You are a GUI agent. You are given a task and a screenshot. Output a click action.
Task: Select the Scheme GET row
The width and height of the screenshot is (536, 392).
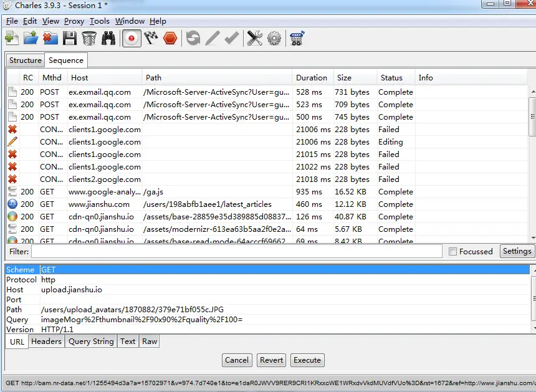tap(267, 270)
